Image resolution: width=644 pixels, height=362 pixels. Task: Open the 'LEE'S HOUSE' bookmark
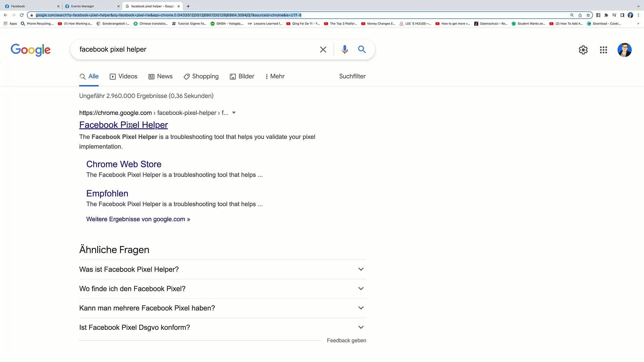coord(415,24)
